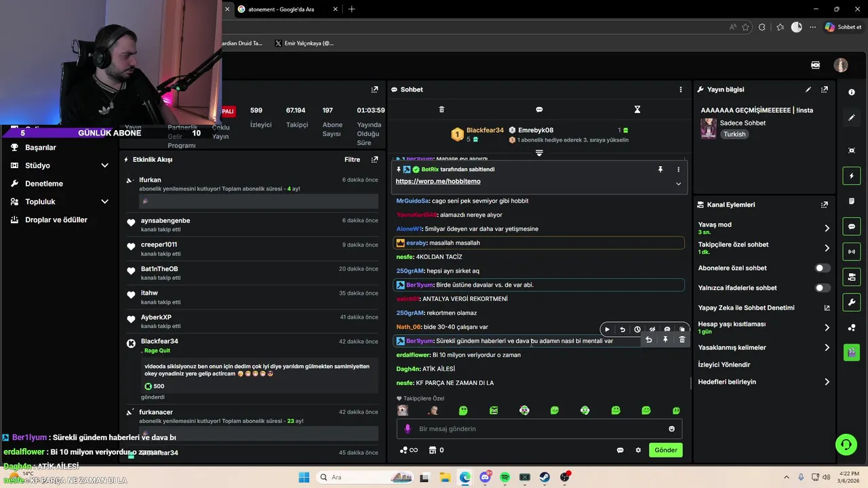
Task: Open the profile avatar in top bar
Action: click(841, 65)
